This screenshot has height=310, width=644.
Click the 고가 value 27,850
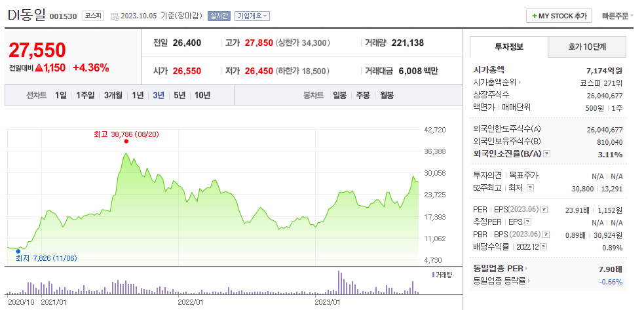[x=259, y=43]
